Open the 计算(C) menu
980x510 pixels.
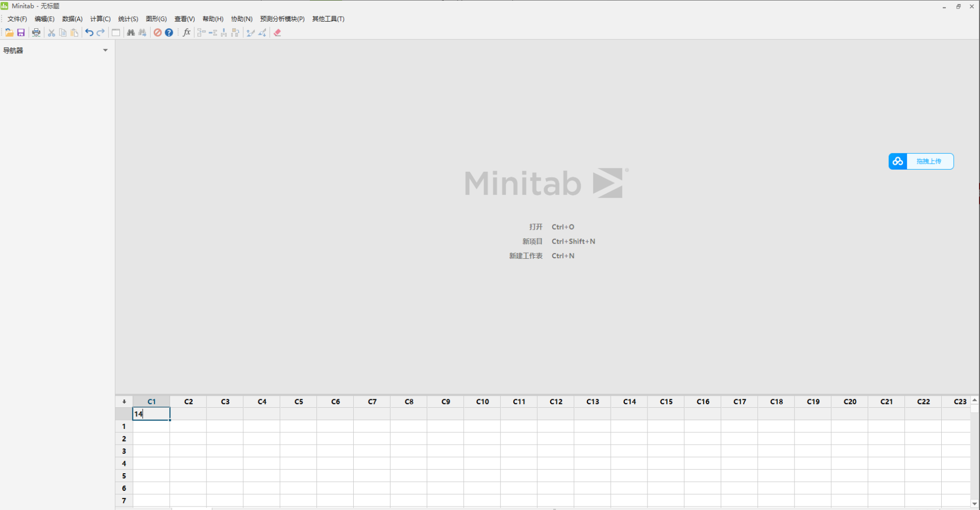point(100,19)
